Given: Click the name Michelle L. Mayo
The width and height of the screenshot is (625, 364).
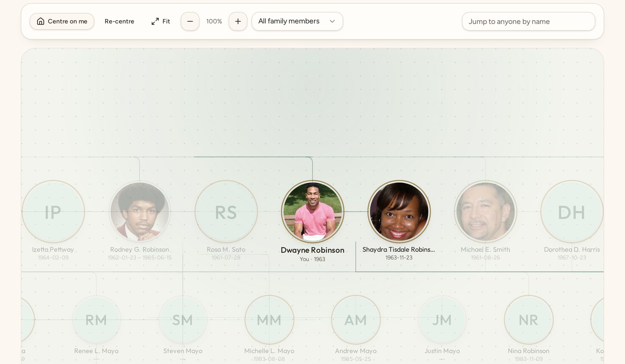Looking at the screenshot, I should click(x=269, y=351).
